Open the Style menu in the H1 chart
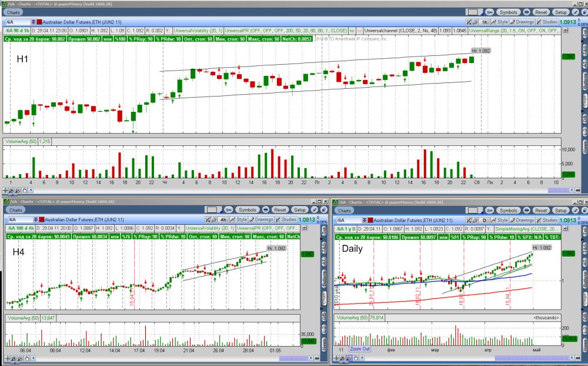This screenshot has height=366, width=588. [499, 22]
